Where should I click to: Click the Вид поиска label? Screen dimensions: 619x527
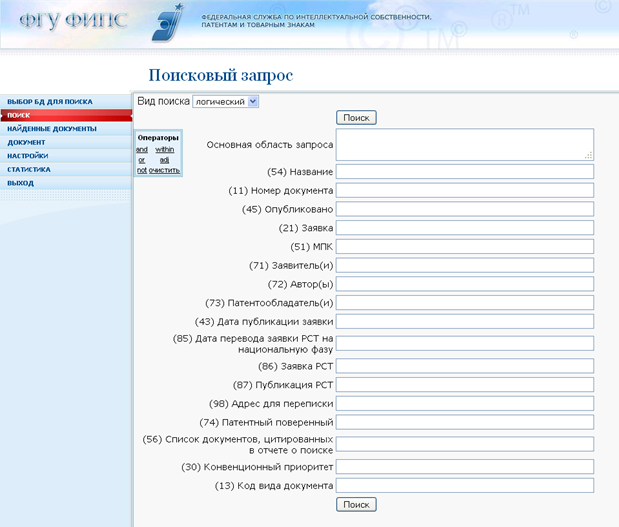point(163,101)
